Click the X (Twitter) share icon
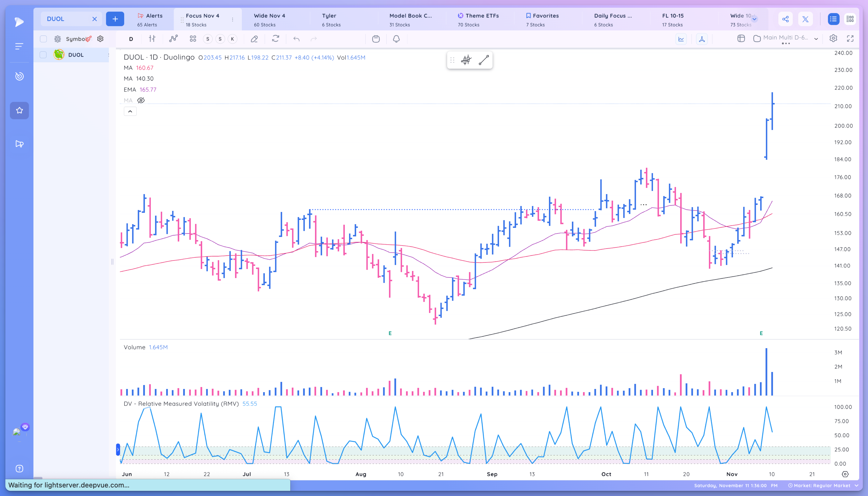Screen dimensions: 868x496 805,19
